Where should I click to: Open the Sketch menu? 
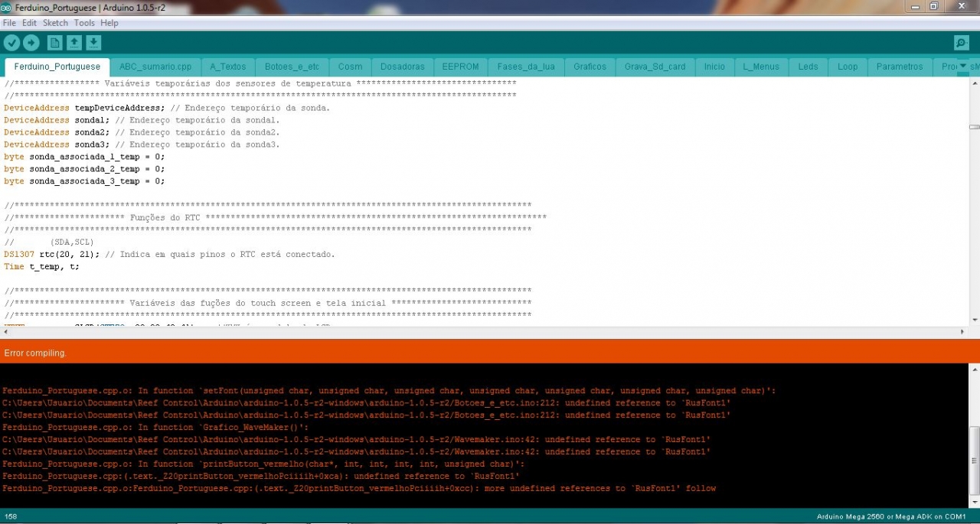(x=55, y=23)
